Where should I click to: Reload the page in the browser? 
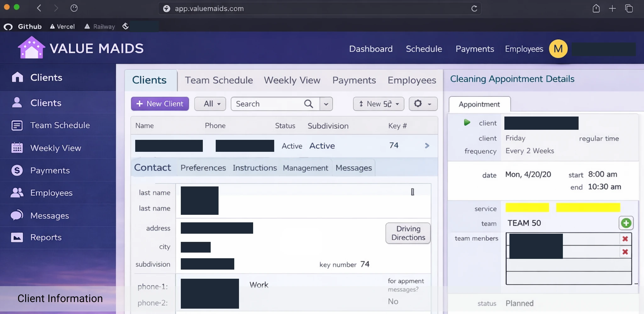coord(474,9)
